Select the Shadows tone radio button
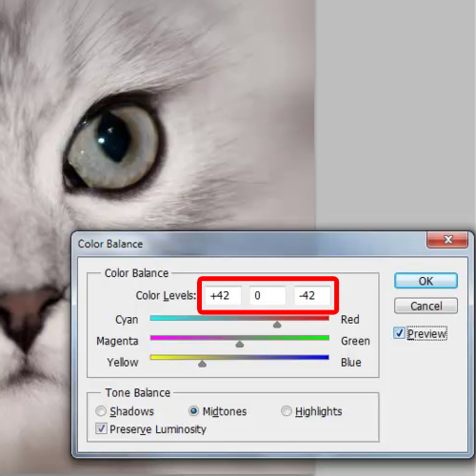This screenshot has height=476, width=476. coord(101,411)
